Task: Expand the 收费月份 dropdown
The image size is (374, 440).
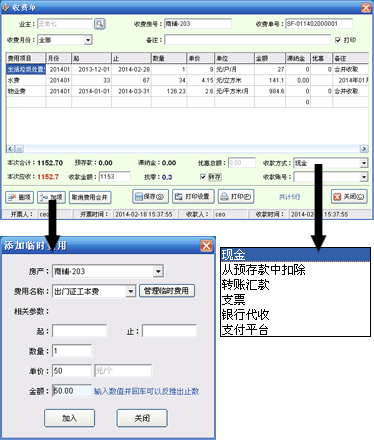Action: tap(88, 40)
